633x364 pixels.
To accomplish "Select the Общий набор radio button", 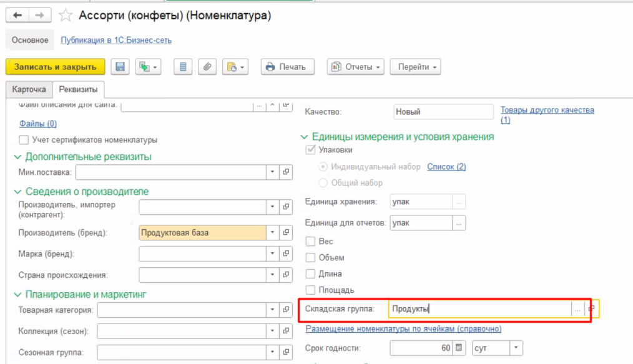I will [x=323, y=183].
